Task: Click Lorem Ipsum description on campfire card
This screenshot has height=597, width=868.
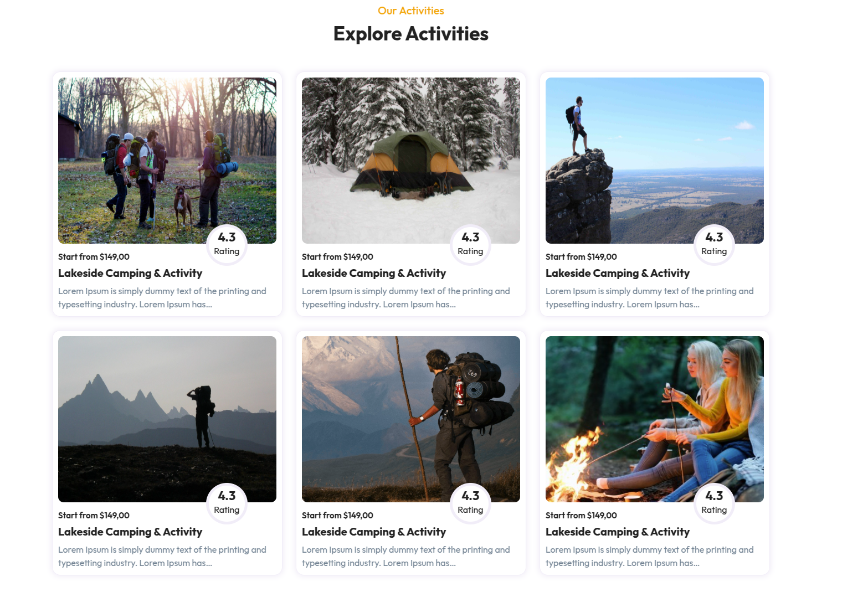Action: [x=650, y=557]
